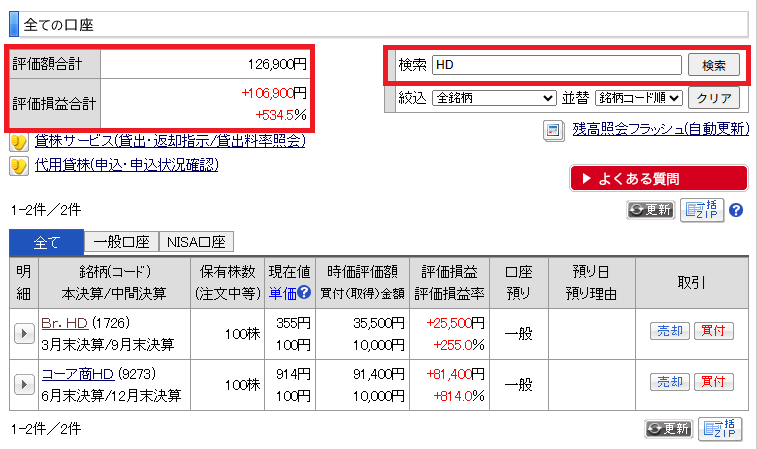Expand details for the コーア商HD row
The image size is (757, 449).
(24, 383)
